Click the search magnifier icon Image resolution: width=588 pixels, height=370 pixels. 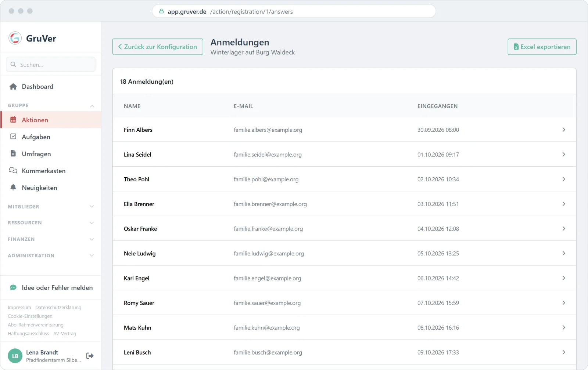pyautogui.click(x=13, y=65)
